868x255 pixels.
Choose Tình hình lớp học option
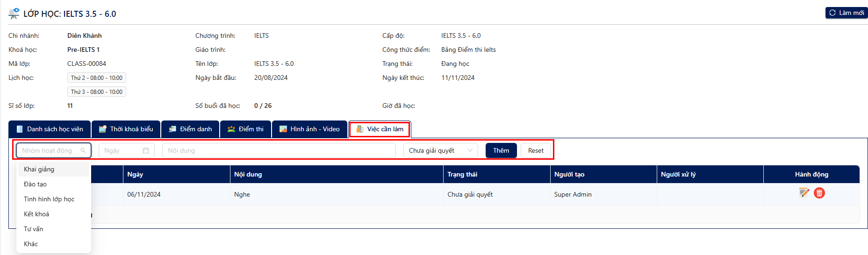(x=54, y=199)
